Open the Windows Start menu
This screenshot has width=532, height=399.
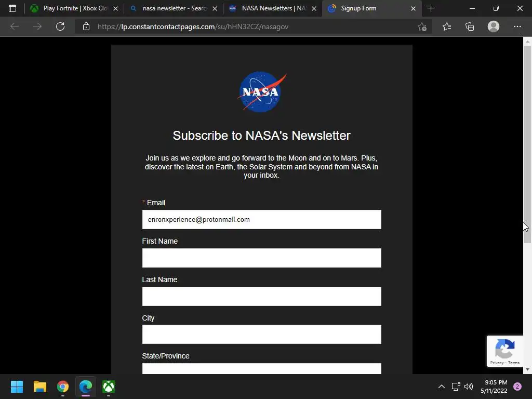click(17, 387)
